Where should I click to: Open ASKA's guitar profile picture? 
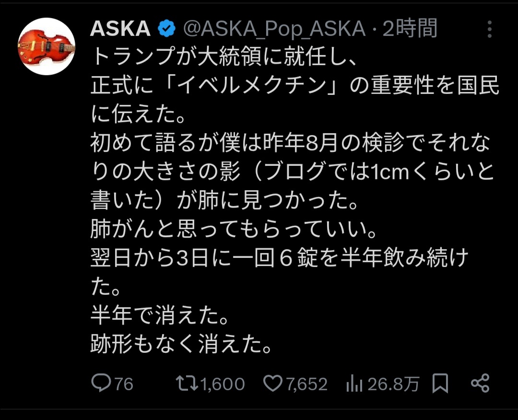pos(47,47)
